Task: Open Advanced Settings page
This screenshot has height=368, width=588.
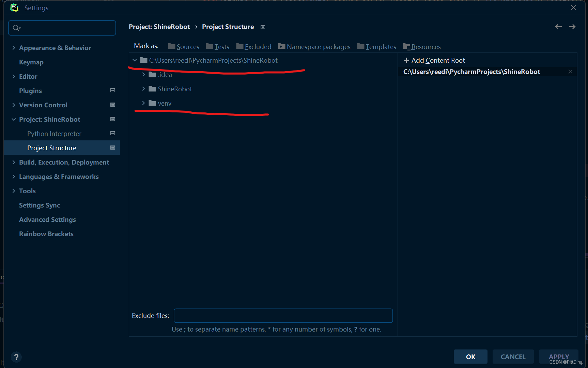Action: pyautogui.click(x=47, y=219)
